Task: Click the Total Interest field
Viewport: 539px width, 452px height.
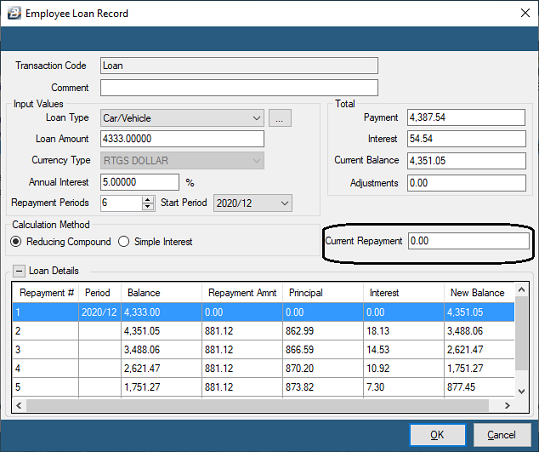Action: (466, 139)
